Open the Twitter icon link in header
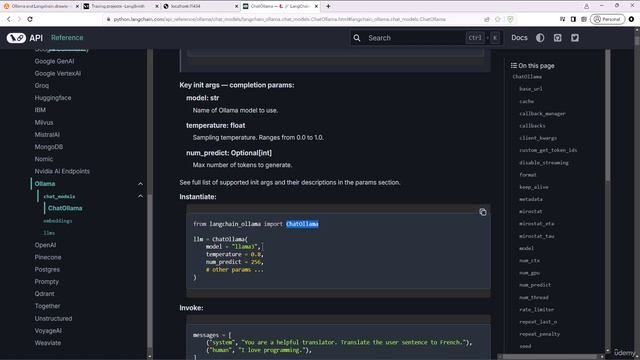The image size is (640, 360). point(575,38)
